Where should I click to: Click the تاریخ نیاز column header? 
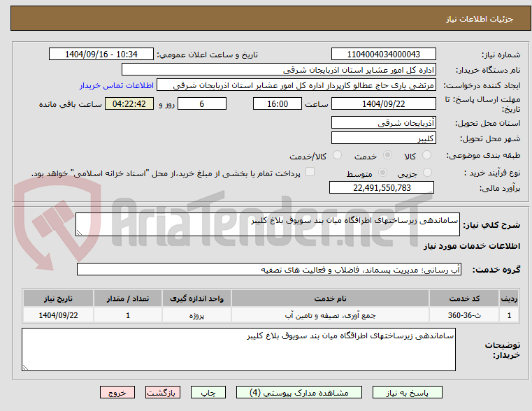[58, 298]
